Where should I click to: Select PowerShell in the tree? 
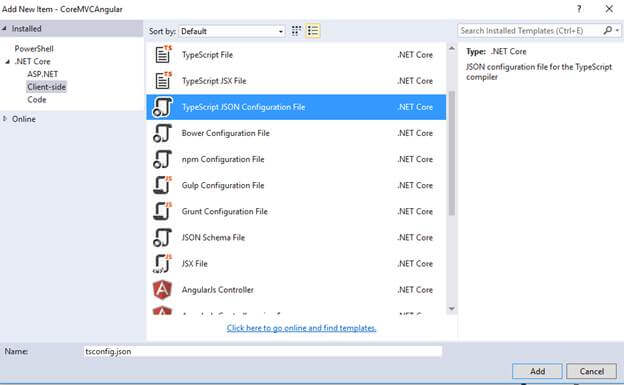point(34,49)
